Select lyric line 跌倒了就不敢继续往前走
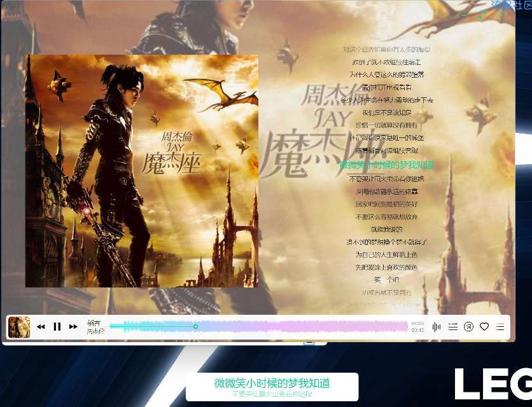This screenshot has width=532, height=407. (x=386, y=62)
